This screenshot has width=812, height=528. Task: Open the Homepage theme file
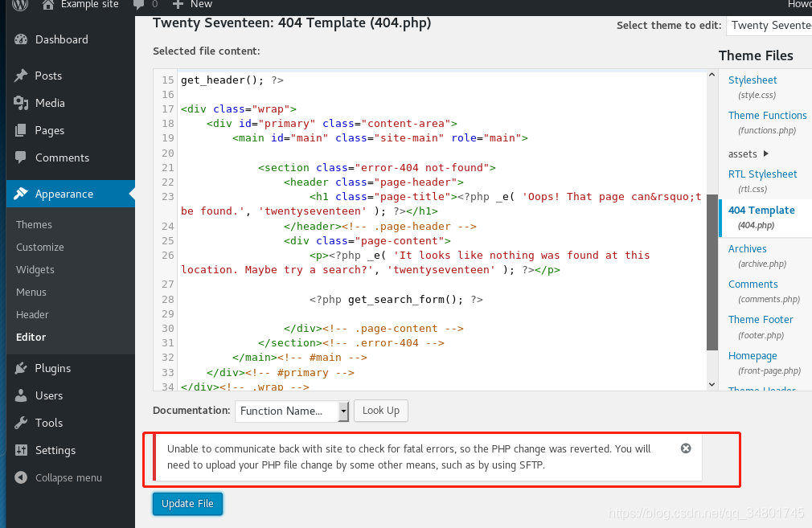click(x=753, y=356)
